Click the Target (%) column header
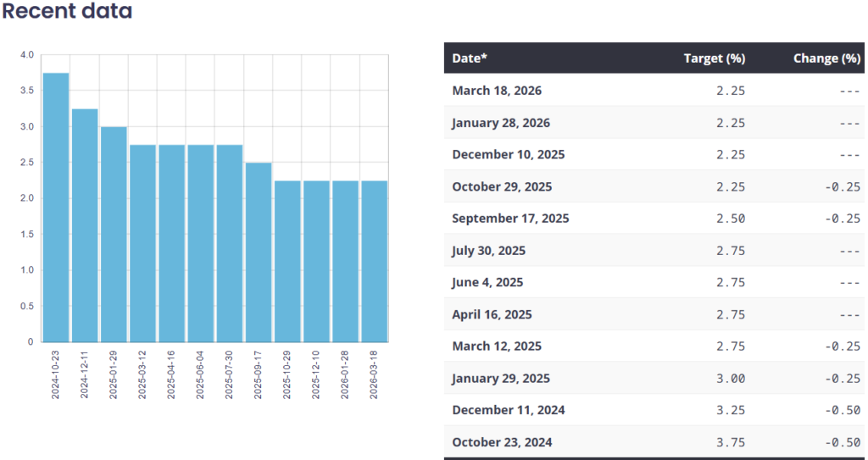The image size is (868, 460). click(x=714, y=58)
